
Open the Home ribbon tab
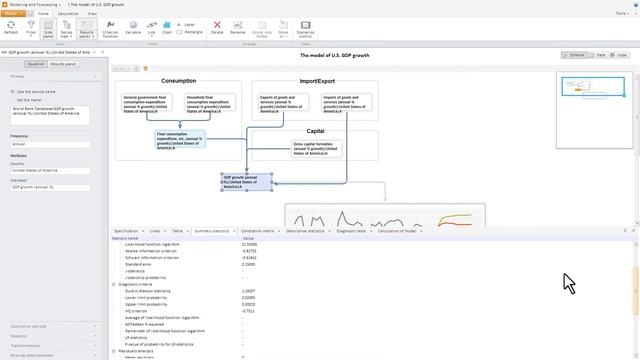tap(43, 13)
